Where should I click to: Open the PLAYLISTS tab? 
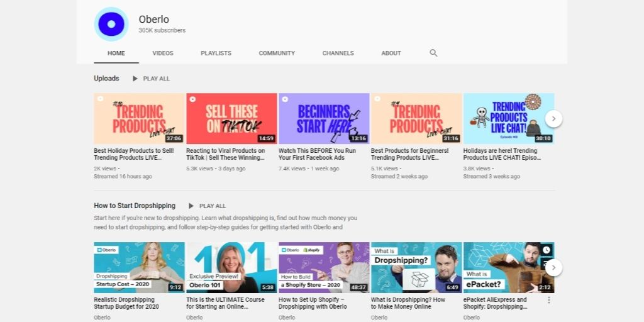(x=216, y=53)
